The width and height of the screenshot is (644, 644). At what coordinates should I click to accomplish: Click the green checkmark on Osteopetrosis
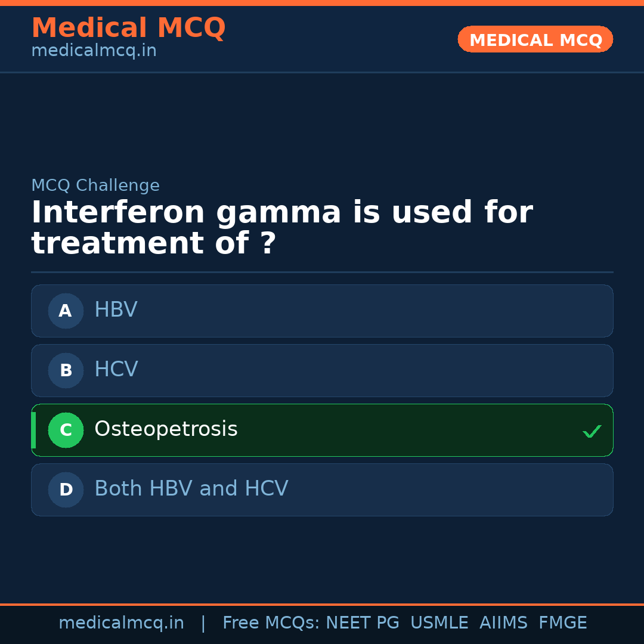click(x=592, y=431)
